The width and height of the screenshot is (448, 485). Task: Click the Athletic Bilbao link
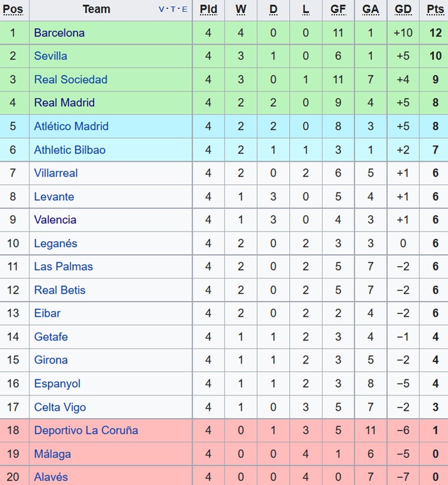click(70, 150)
